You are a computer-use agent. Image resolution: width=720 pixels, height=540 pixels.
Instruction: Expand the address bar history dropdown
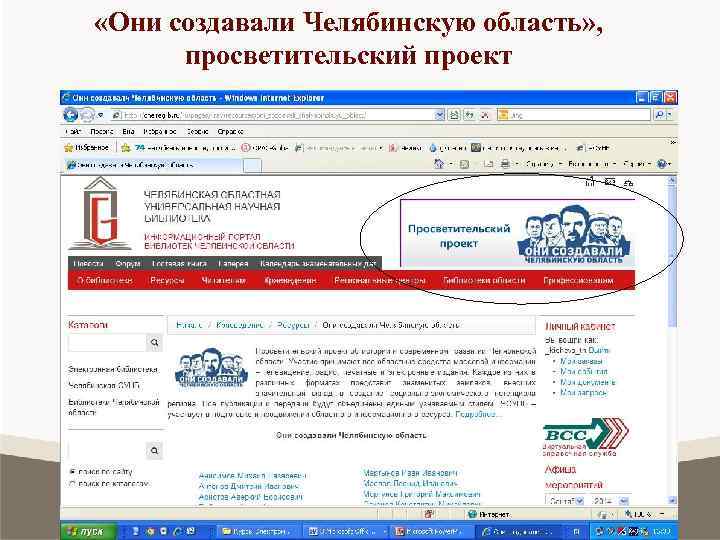pyautogui.click(x=439, y=115)
